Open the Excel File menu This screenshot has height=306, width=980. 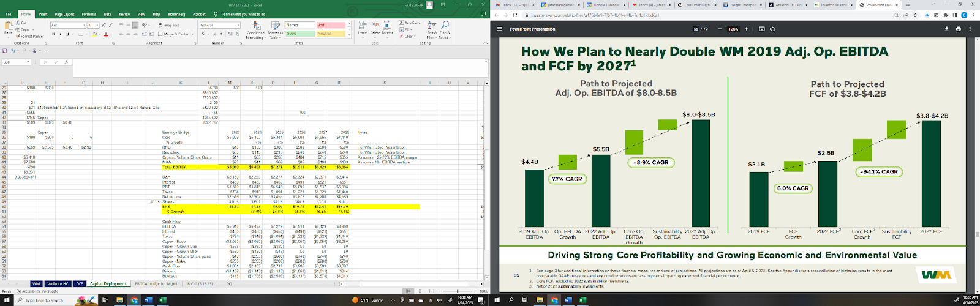tap(8, 14)
